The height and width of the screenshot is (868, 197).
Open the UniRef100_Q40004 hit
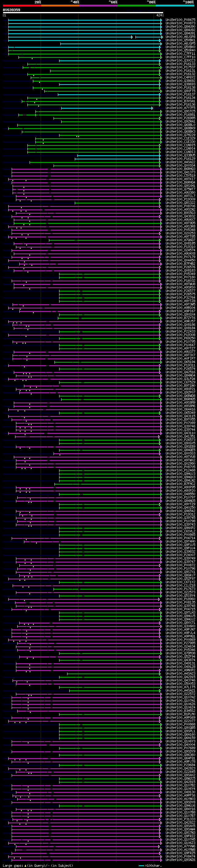[x=180, y=745]
